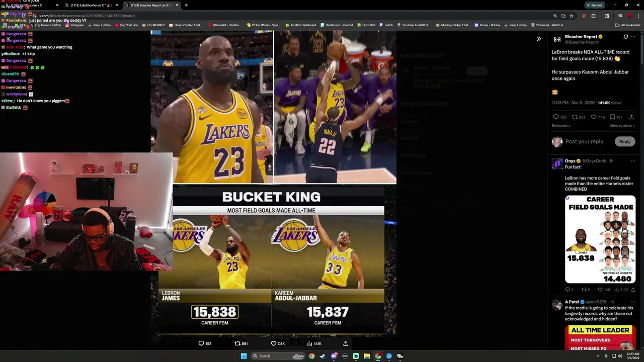Screen dimensions: 644x362
Task: Expand the All Bookmarks folder
Action: [x=627, y=25]
